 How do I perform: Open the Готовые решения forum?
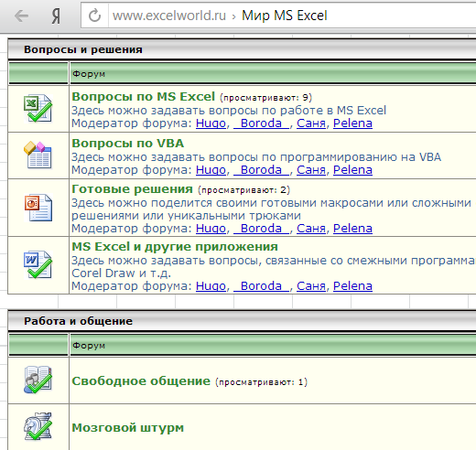pyautogui.click(x=132, y=189)
